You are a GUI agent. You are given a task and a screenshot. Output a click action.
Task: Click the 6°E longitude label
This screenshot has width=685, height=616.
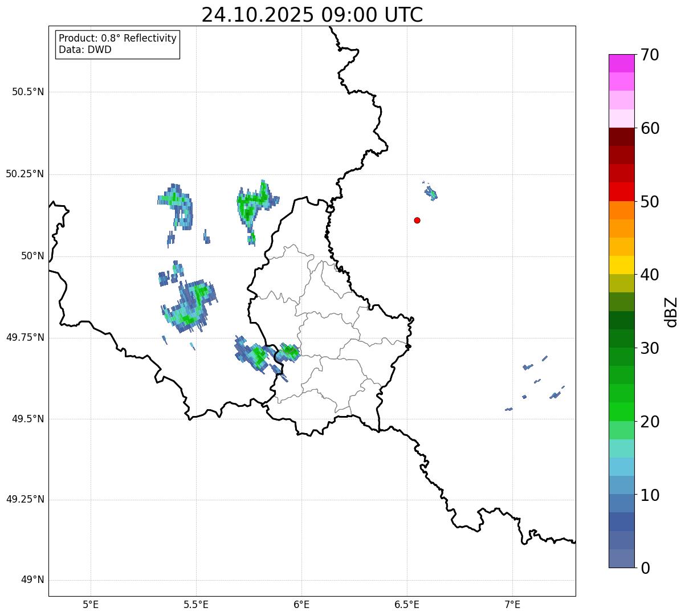click(301, 605)
